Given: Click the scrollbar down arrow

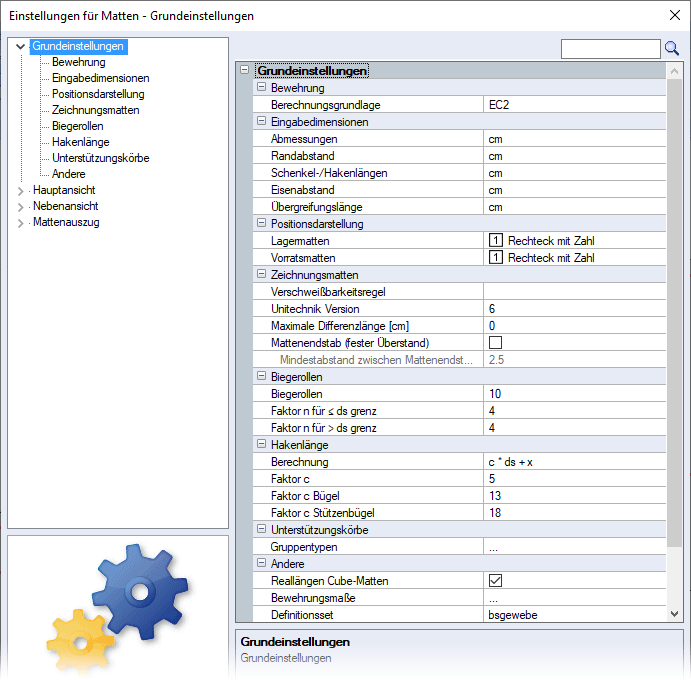Looking at the screenshot, I should [x=674, y=613].
